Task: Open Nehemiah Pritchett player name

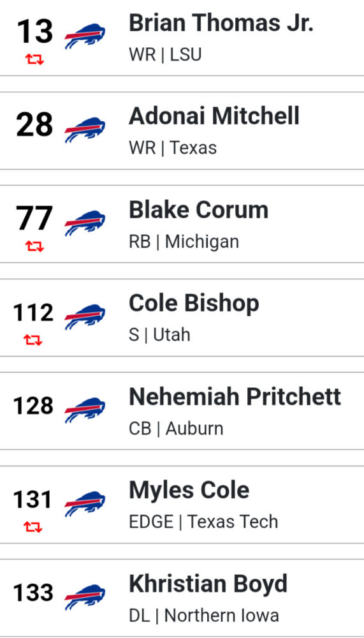Action: tap(235, 397)
